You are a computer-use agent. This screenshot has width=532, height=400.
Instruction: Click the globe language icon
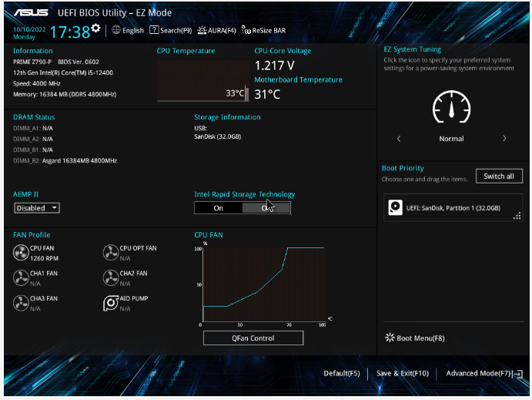click(x=116, y=30)
